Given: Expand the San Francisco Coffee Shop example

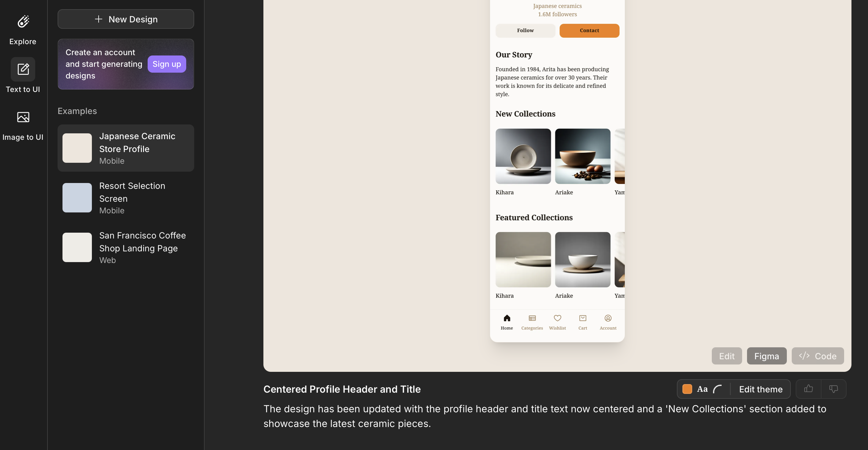Looking at the screenshot, I should tap(126, 247).
